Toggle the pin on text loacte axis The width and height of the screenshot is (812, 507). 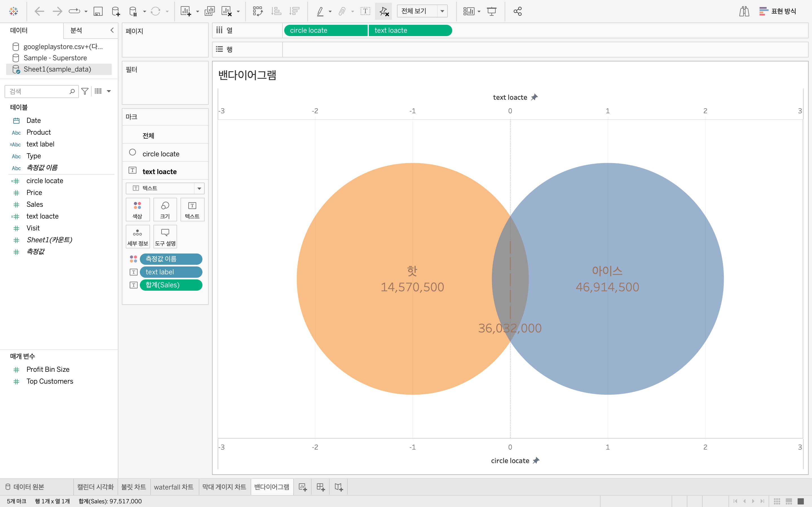point(535,97)
